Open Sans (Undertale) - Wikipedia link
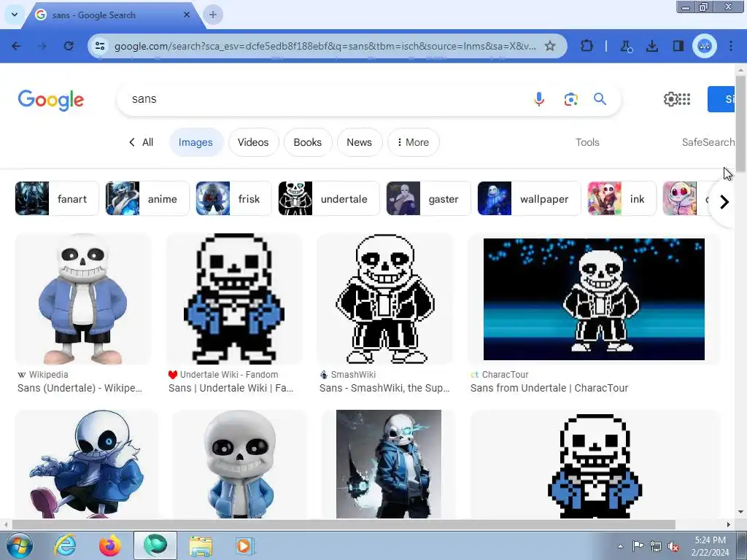 (x=80, y=388)
